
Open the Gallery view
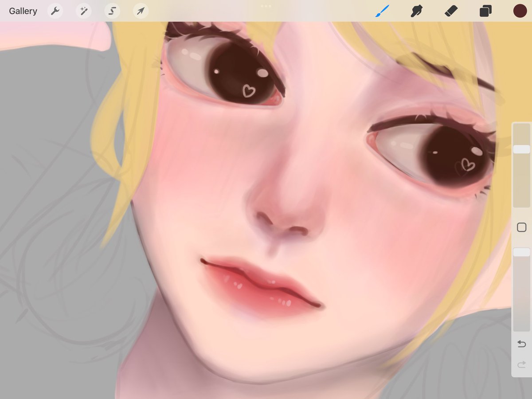click(23, 11)
